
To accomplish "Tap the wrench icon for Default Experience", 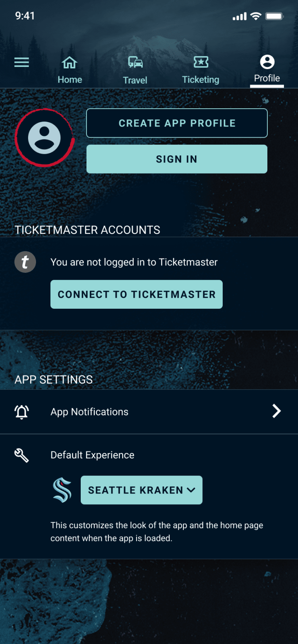I will [x=22, y=455].
